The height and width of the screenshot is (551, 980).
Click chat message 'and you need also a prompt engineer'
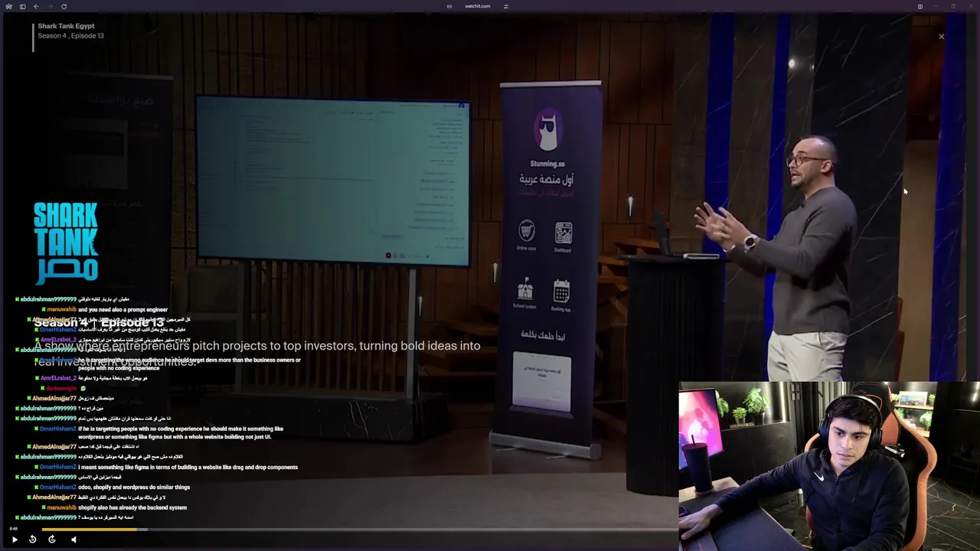tap(122, 310)
